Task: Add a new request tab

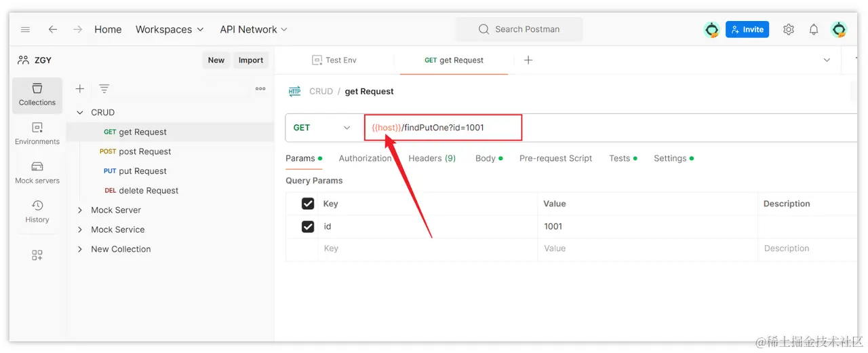Action: point(528,60)
